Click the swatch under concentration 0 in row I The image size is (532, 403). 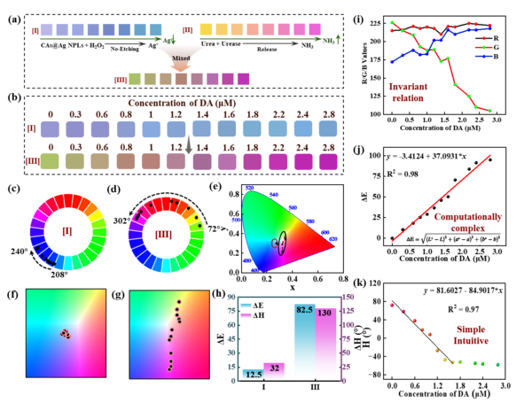click(x=50, y=129)
